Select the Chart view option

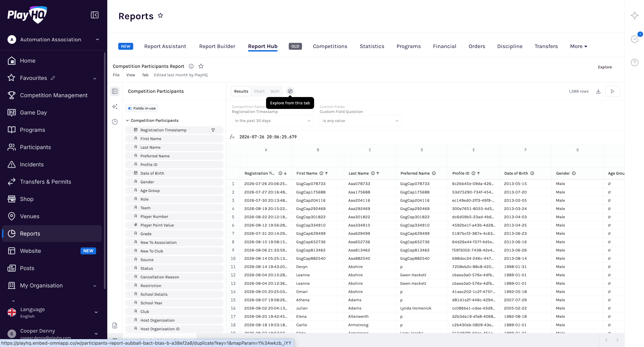click(x=259, y=91)
